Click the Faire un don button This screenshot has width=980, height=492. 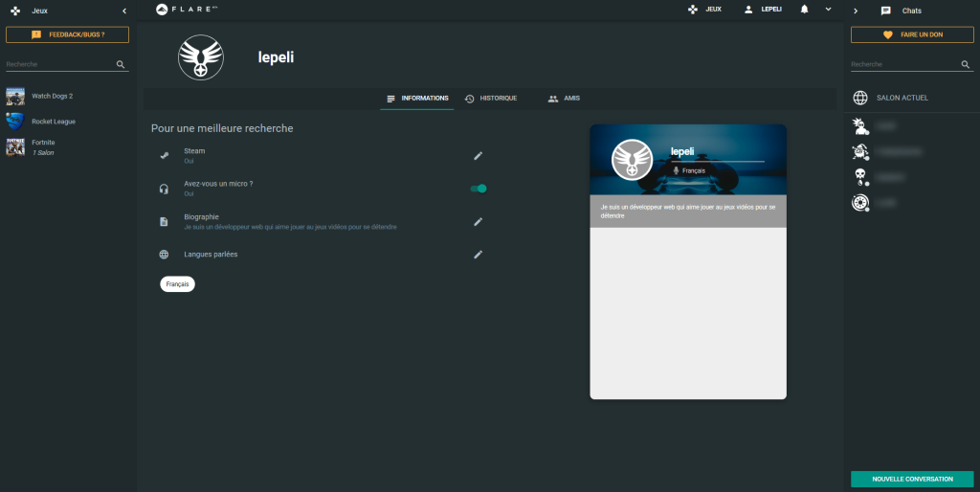912,34
